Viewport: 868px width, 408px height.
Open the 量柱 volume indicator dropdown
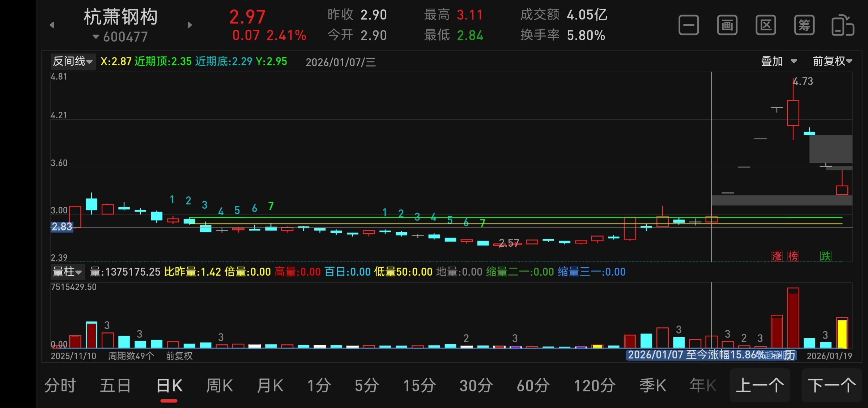(67, 272)
